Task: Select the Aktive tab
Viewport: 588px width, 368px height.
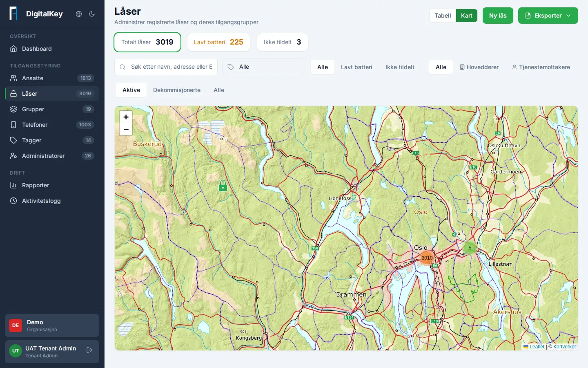Action: 131,90
